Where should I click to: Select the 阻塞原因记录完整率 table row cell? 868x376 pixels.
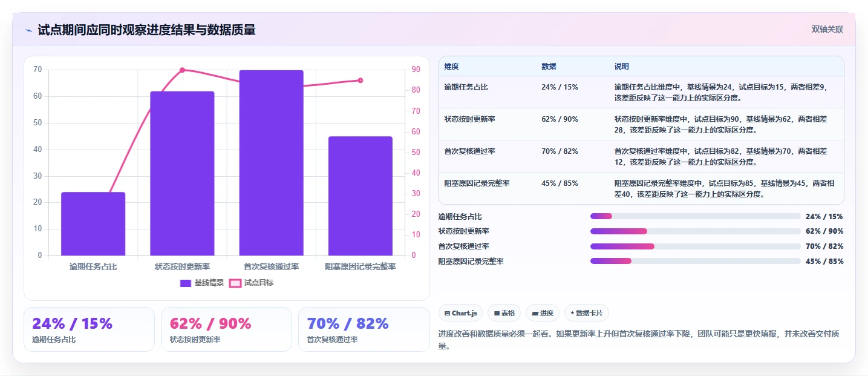(x=488, y=188)
